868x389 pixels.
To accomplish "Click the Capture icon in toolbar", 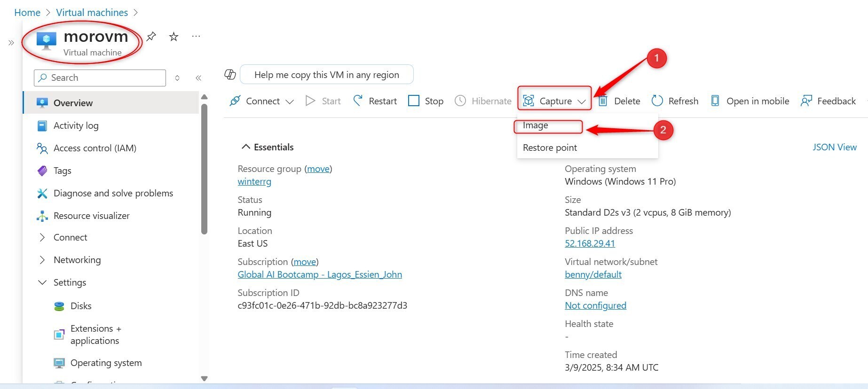I will [x=529, y=101].
